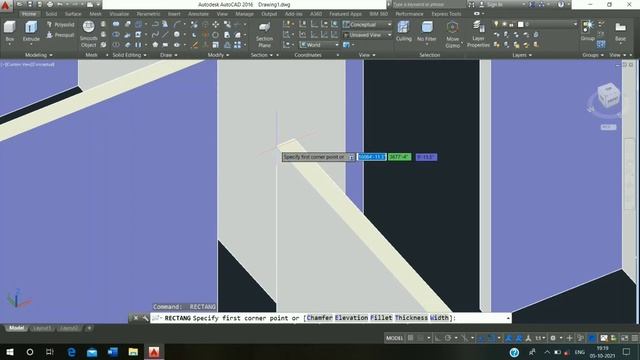Click the Presspull tool

[60, 36]
